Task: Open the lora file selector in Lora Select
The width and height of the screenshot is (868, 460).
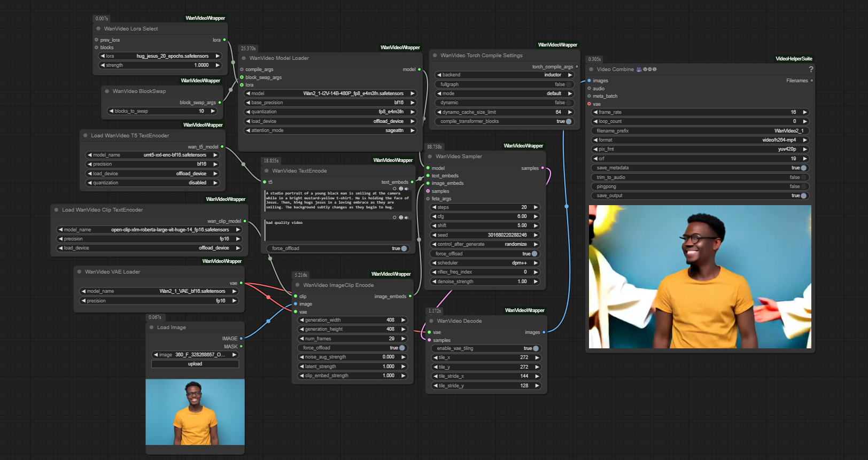Action: pos(160,56)
